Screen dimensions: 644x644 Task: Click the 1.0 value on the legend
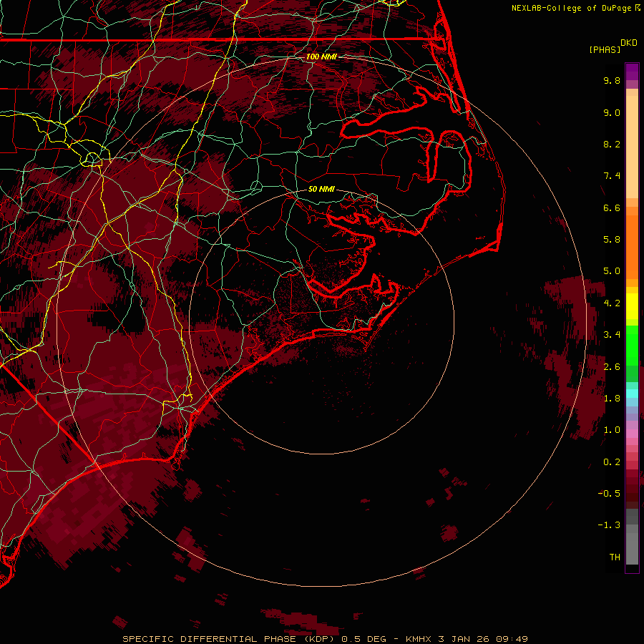coord(612,430)
